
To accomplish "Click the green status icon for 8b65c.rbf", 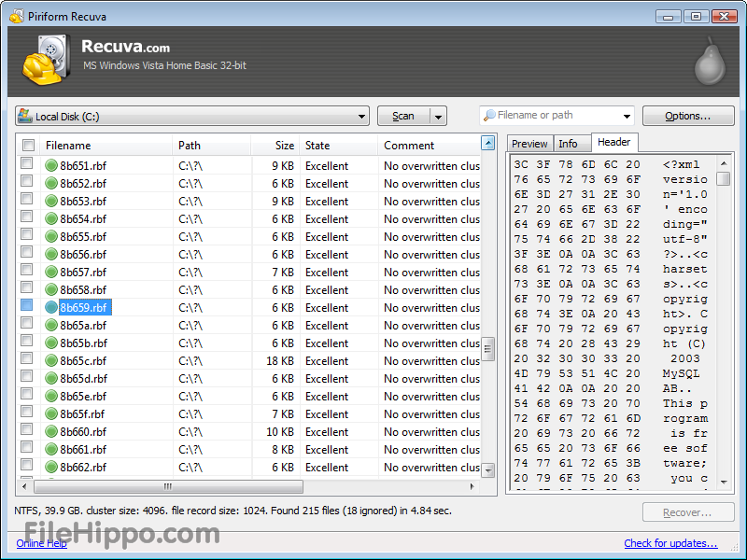I will 52,361.
